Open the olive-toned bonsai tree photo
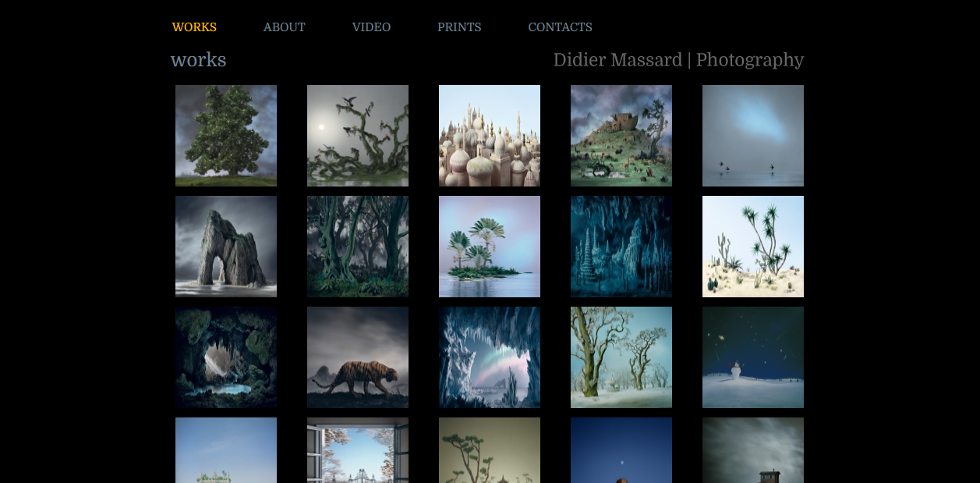 click(x=490, y=450)
